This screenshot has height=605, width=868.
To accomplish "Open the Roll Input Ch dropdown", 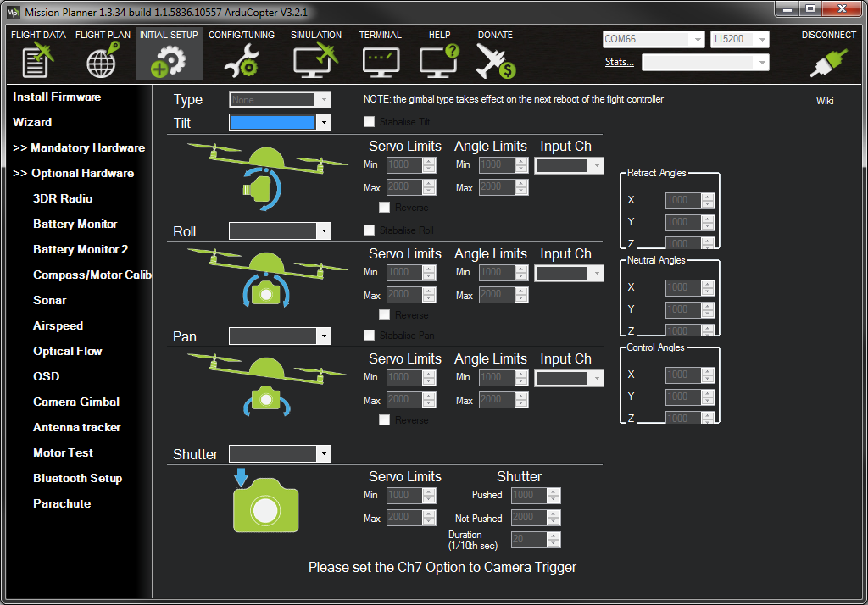I will point(569,273).
